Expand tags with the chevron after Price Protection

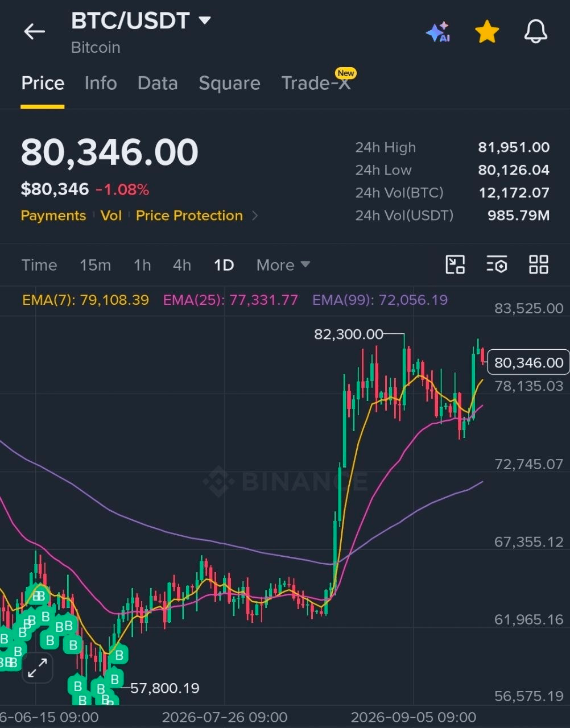coord(255,216)
